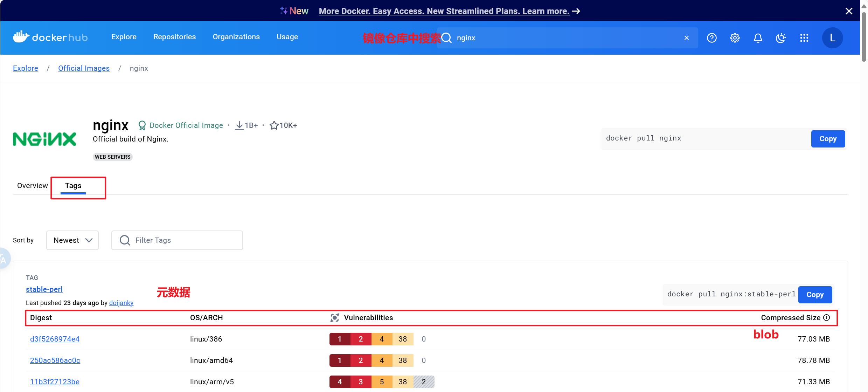Click unspecified count 2 for linux/arm/v5
The image size is (868, 392).
(x=424, y=382)
